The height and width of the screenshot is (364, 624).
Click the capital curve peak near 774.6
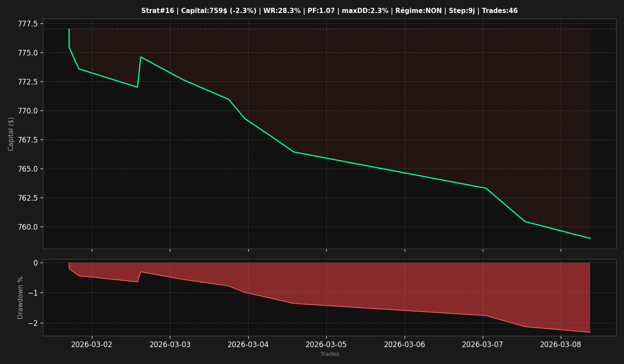coord(140,57)
